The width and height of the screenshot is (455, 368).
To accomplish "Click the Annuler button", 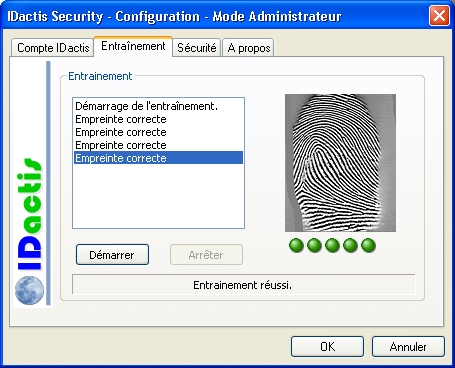I will click(x=408, y=347).
